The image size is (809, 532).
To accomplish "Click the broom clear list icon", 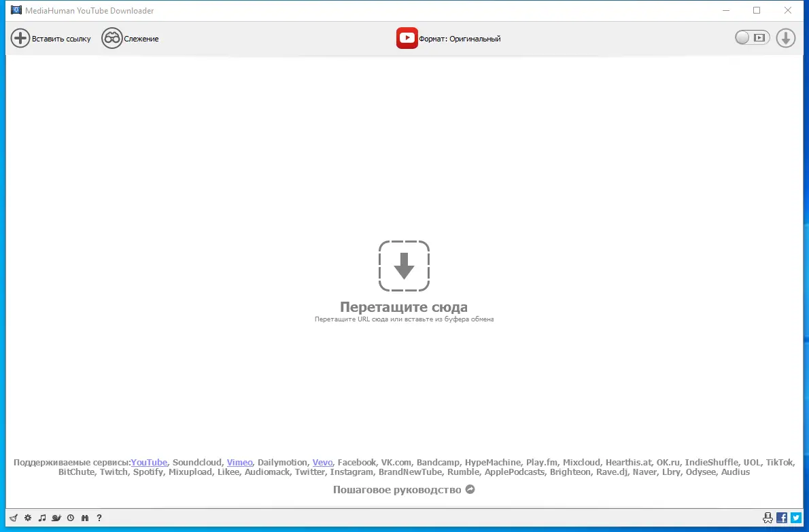I will tap(14, 518).
